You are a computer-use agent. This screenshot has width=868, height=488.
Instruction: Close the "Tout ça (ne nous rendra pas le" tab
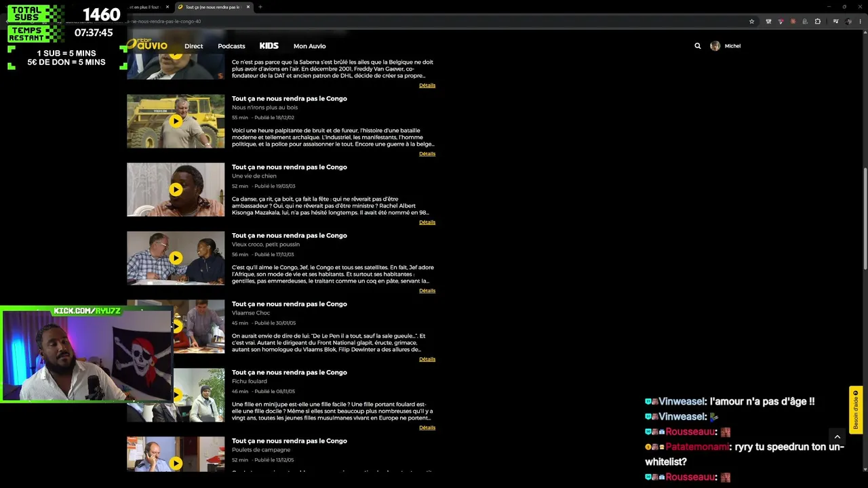tap(248, 7)
